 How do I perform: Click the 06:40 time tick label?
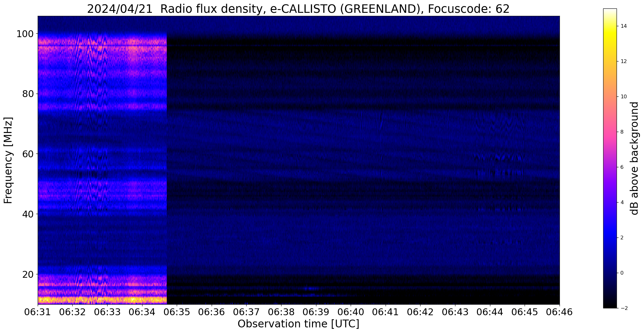(351, 312)
